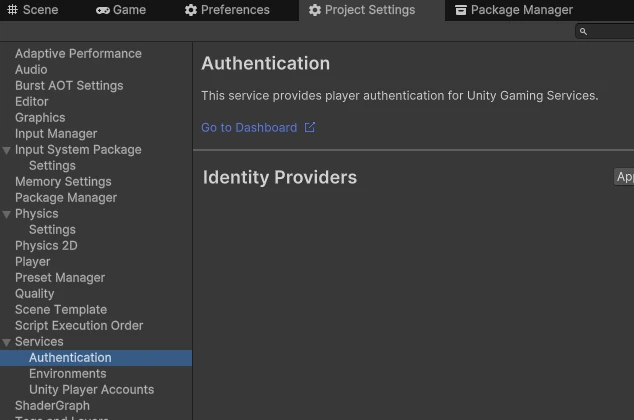
Task: Open Settings under Physics
Action: (x=52, y=230)
